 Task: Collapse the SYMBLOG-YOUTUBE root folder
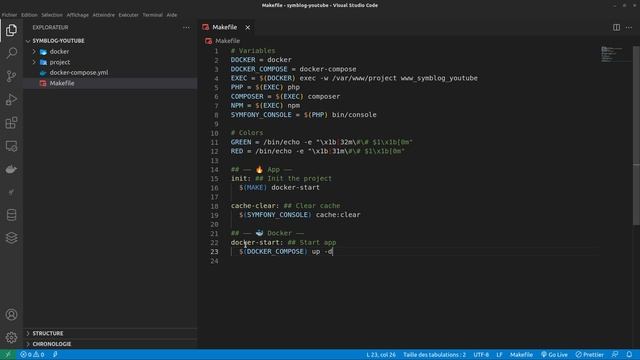coord(110,41)
